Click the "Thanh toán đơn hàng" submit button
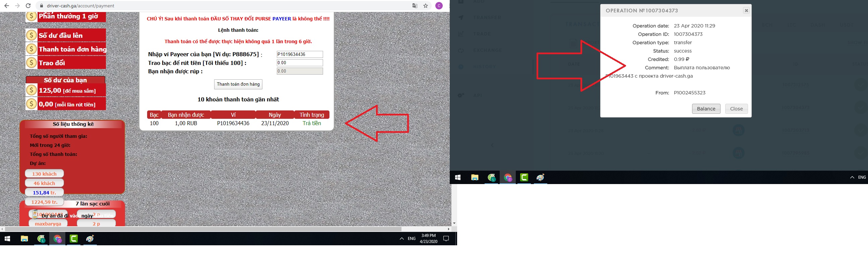The height and width of the screenshot is (257, 868). click(238, 84)
